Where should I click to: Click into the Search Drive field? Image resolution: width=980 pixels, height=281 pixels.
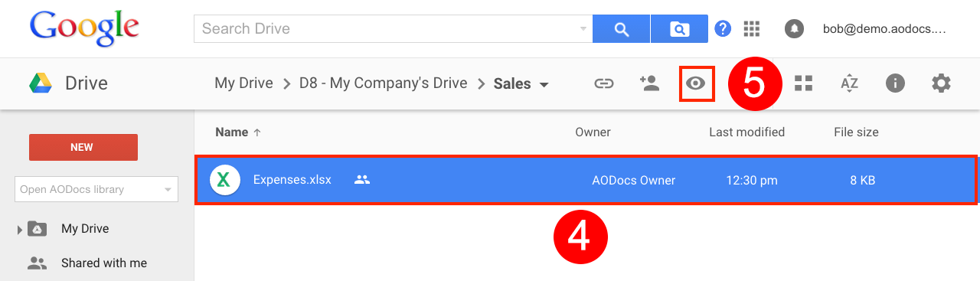coord(387,29)
